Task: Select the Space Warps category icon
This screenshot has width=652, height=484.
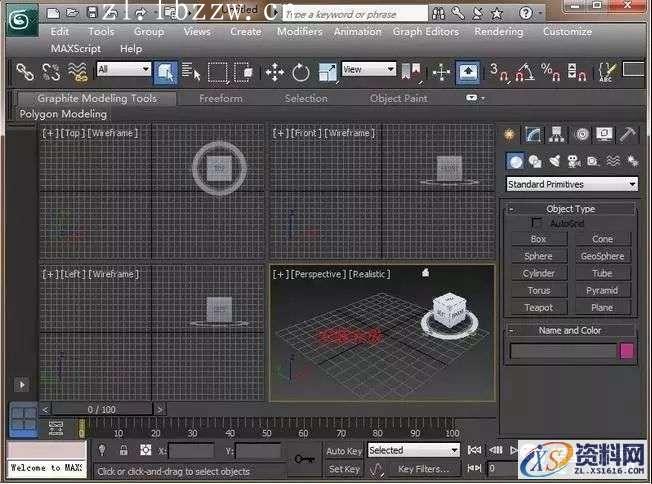Action: pos(613,161)
